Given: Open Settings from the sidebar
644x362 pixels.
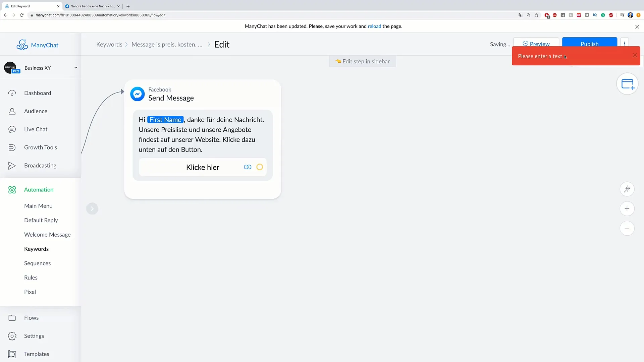Looking at the screenshot, I should [34, 336].
